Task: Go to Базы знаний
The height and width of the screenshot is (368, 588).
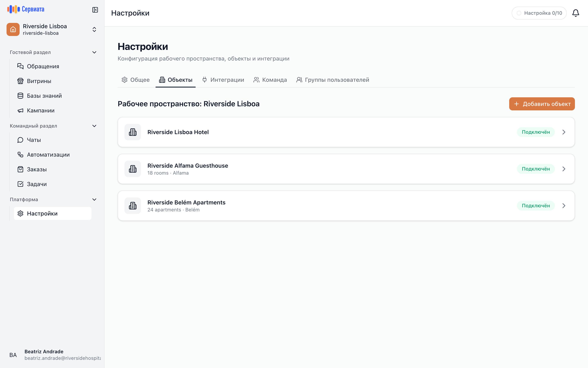Action: (x=53, y=96)
